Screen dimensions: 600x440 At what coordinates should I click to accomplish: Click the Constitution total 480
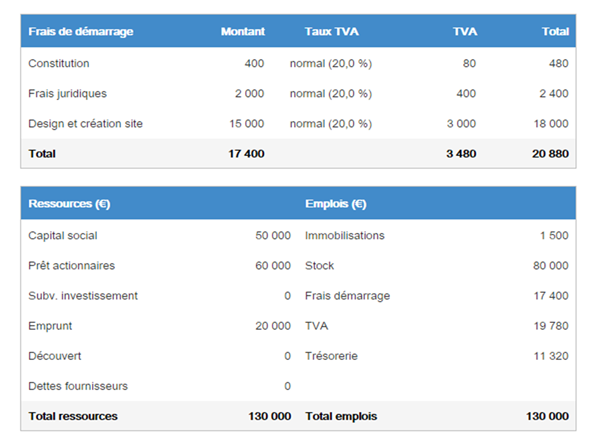tap(559, 63)
